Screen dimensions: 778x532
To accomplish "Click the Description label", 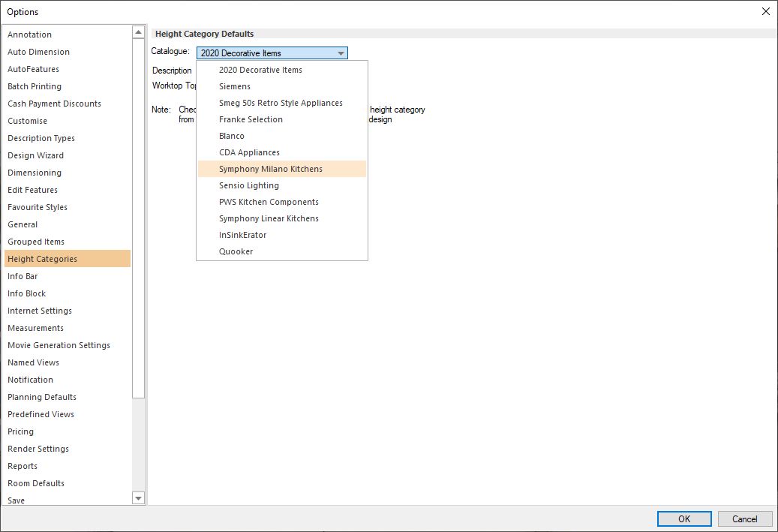I will click(x=172, y=71).
